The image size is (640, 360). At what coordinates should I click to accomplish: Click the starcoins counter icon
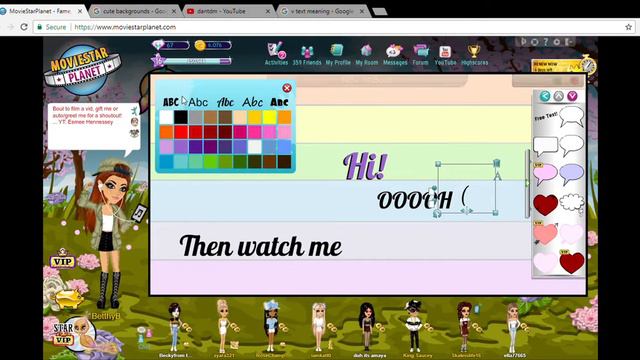click(200, 45)
